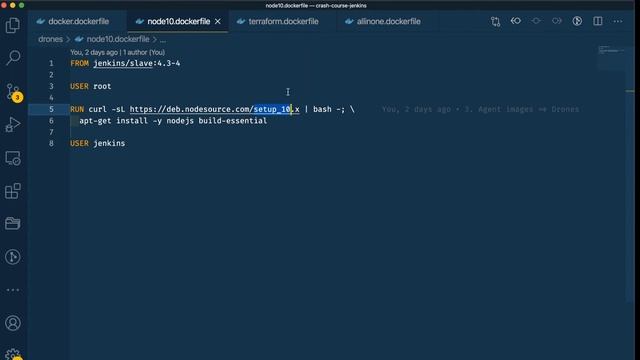Click the circled play icon in editor toolbar
The height and width of the screenshot is (360, 640).
pyautogui.click(x=577, y=21)
